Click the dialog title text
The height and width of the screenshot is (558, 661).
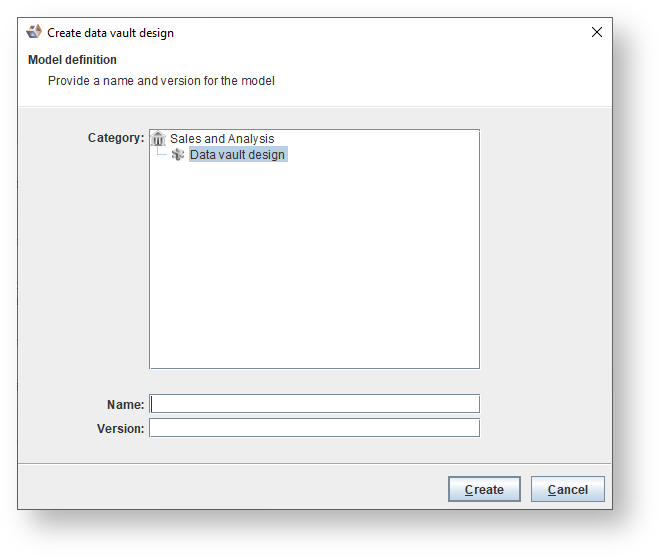110,33
